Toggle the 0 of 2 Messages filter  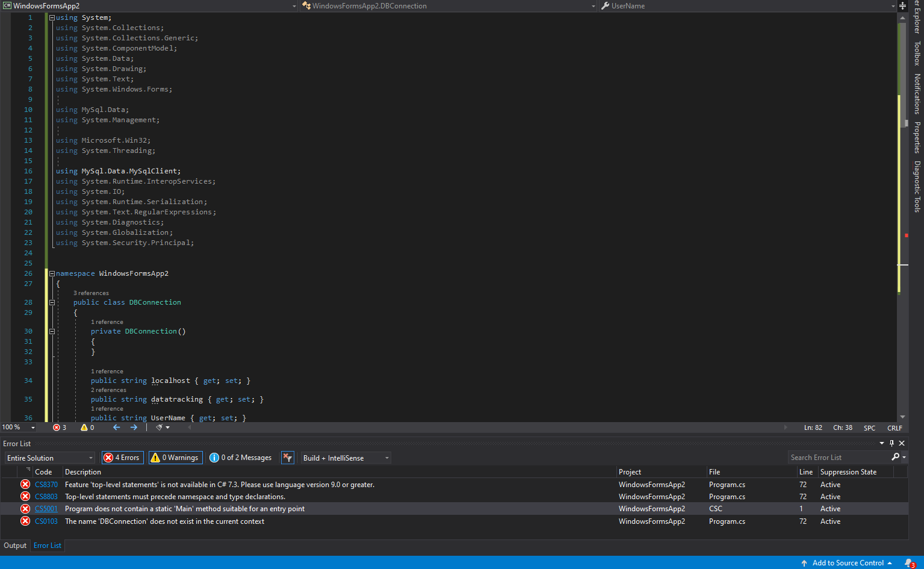coord(240,458)
